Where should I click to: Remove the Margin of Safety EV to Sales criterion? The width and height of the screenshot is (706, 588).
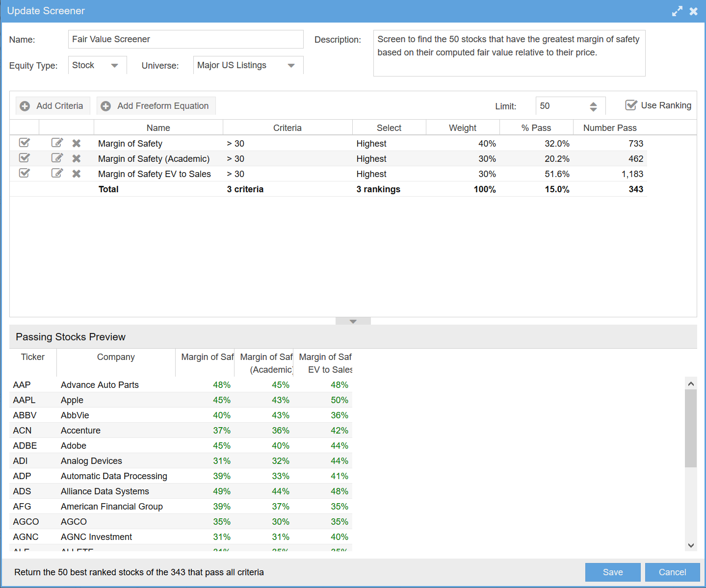click(x=77, y=174)
